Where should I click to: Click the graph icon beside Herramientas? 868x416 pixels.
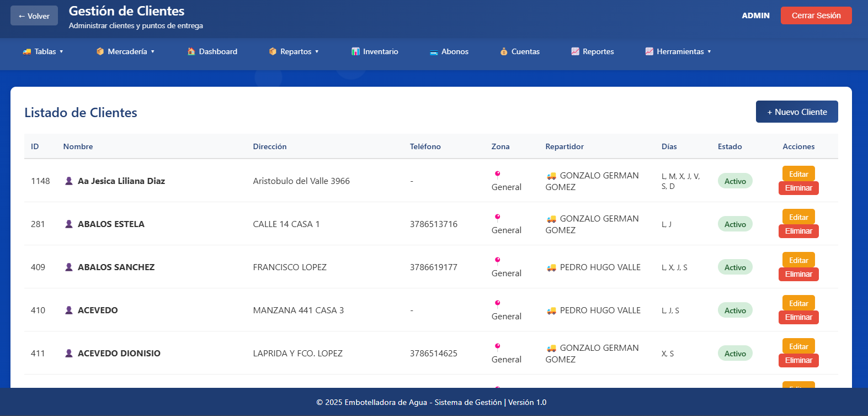tap(649, 51)
